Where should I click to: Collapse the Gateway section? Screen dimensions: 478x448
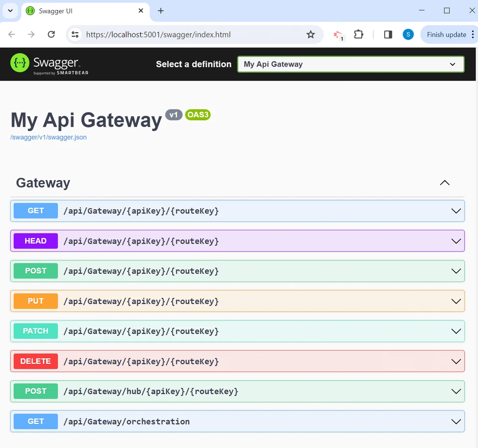pos(445,183)
